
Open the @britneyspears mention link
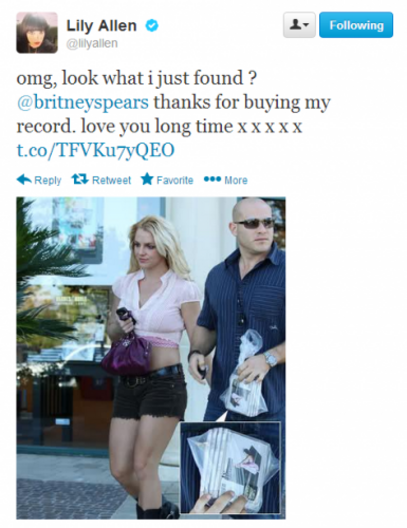click(x=83, y=102)
